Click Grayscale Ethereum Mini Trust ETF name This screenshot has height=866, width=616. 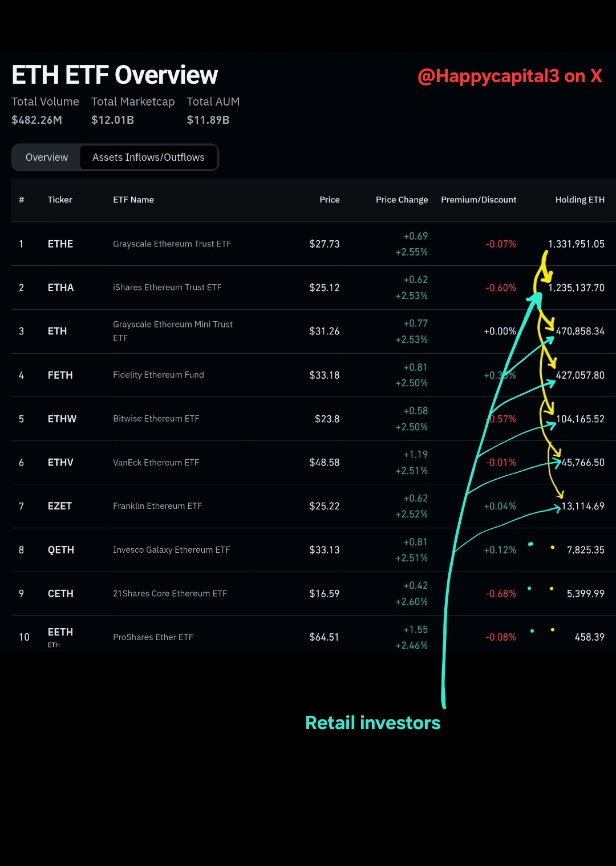pyautogui.click(x=173, y=331)
